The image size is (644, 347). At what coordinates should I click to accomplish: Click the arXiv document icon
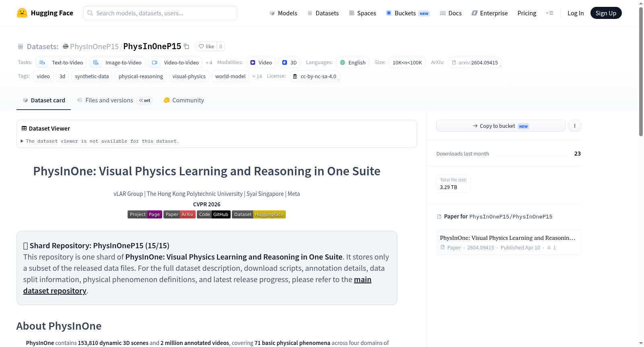(454, 62)
